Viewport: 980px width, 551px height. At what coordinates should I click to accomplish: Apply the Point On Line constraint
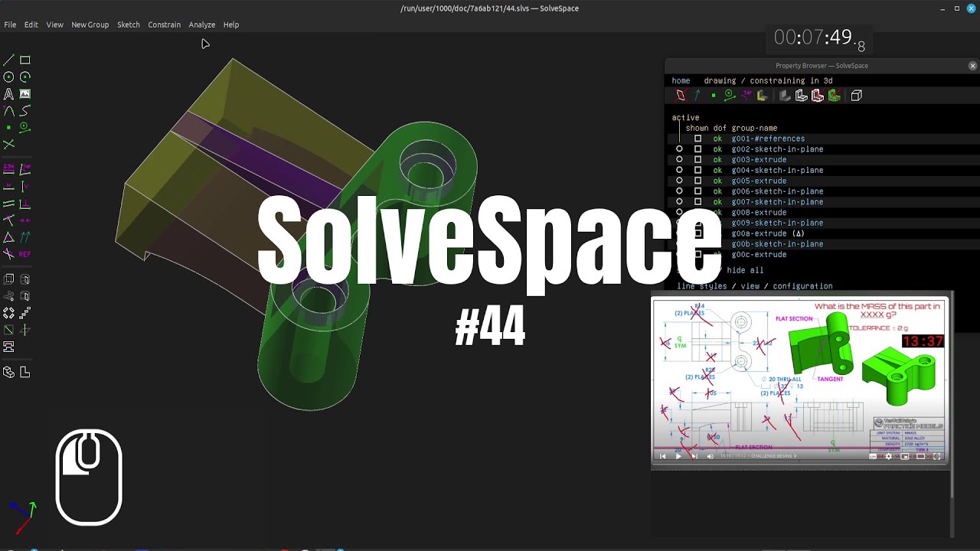[8, 220]
